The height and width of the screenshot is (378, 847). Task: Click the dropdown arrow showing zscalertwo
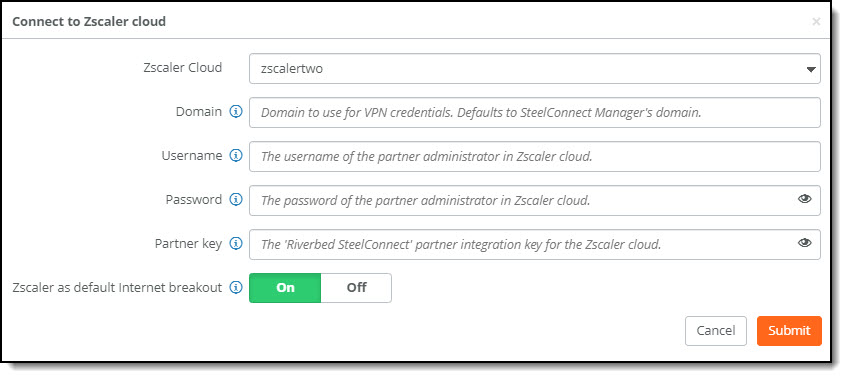[810, 69]
